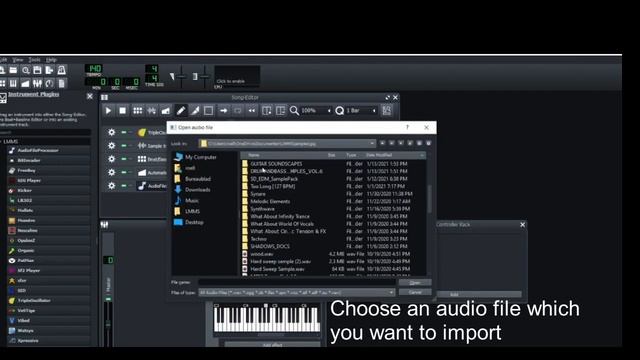640x360 pixels.
Task: Mute the AudioFileProcessor track
Action: point(124,186)
